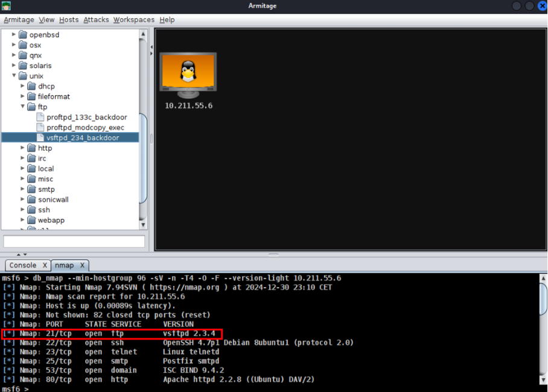Screen dimensions: 548x392
Task: Click the module search input field
Action: [x=74, y=241]
